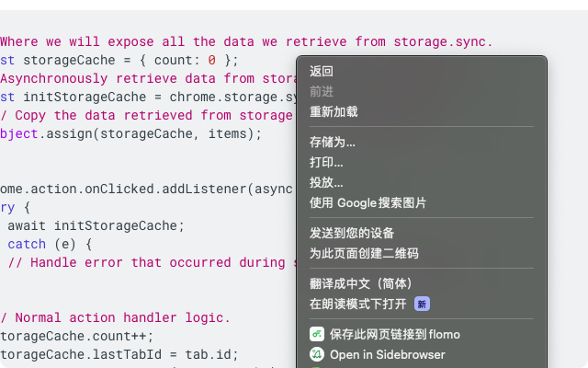Choose 投放... (Cast) menu entry
Screen dimensions: 588x368
coord(326,183)
